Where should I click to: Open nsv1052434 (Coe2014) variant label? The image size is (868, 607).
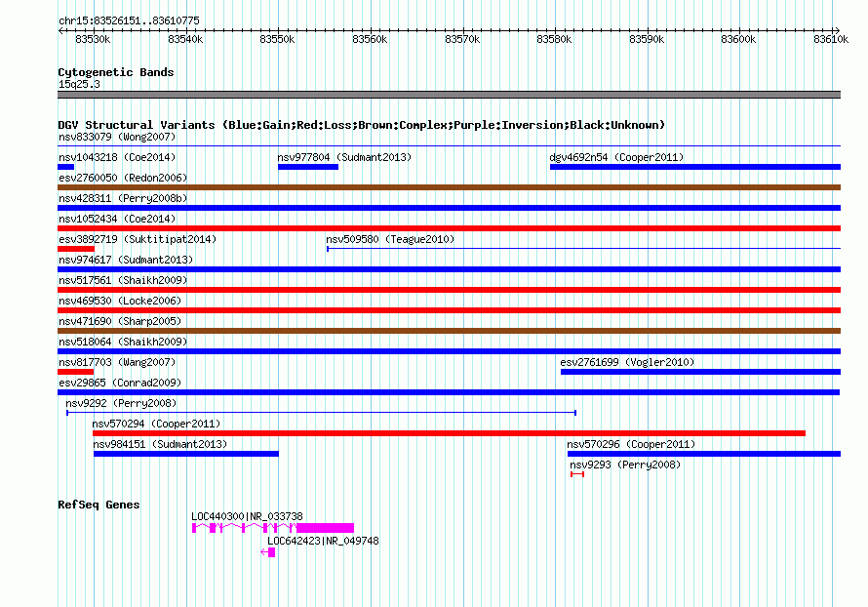pyautogui.click(x=117, y=219)
